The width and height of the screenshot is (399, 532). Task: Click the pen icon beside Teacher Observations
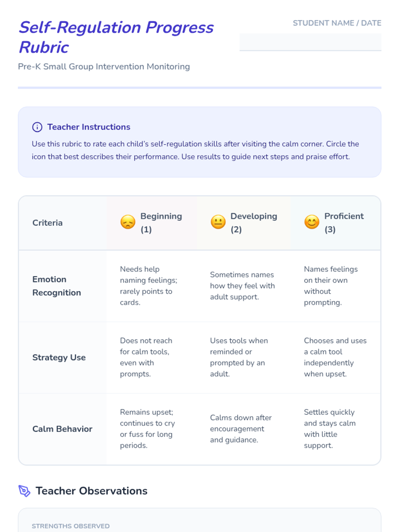(x=24, y=491)
